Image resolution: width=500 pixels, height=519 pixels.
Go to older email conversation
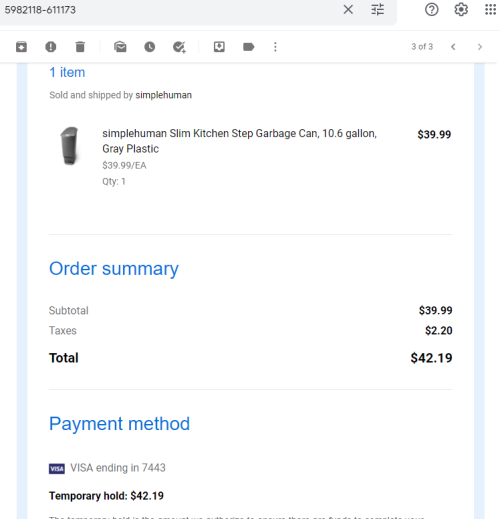(x=480, y=47)
